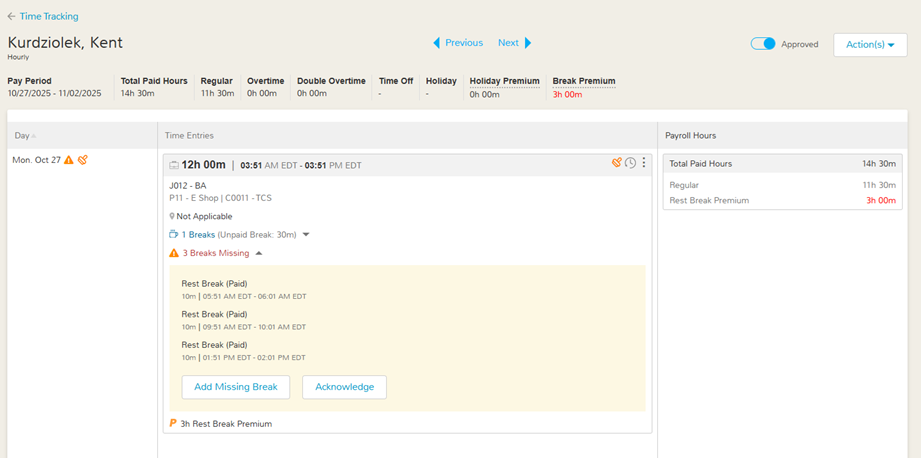Viewport: 921px width, 458px height.
Task: Return to the Time Tracking page
Action: [49, 17]
